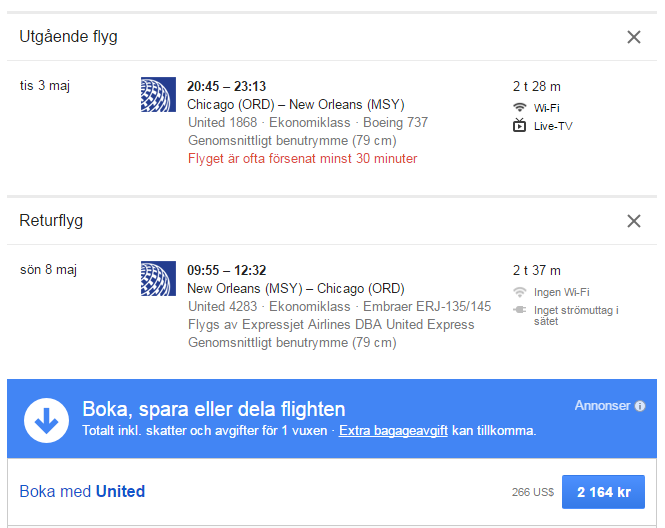665x528 pixels.
Task: Click the red delay warning text
Action: [302, 158]
